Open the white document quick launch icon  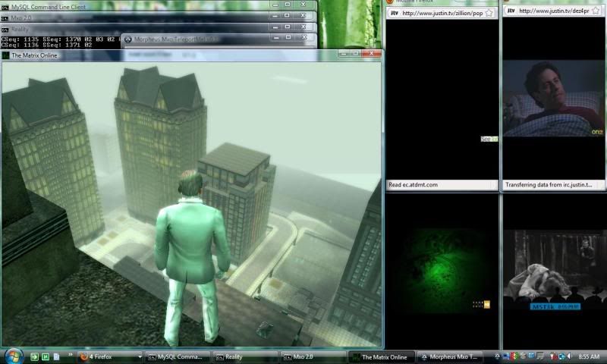[x=56, y=356]
